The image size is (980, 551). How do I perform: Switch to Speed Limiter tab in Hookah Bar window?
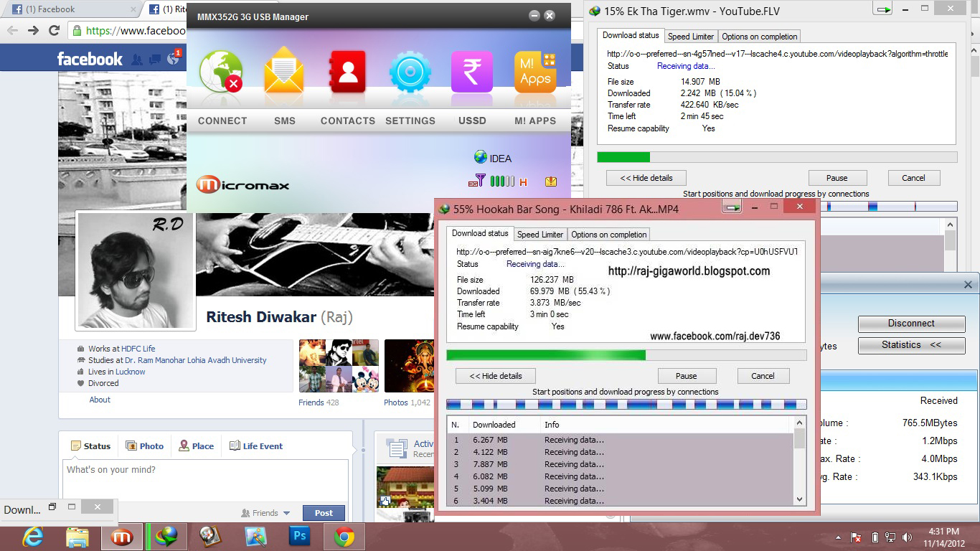coord(540,234)
